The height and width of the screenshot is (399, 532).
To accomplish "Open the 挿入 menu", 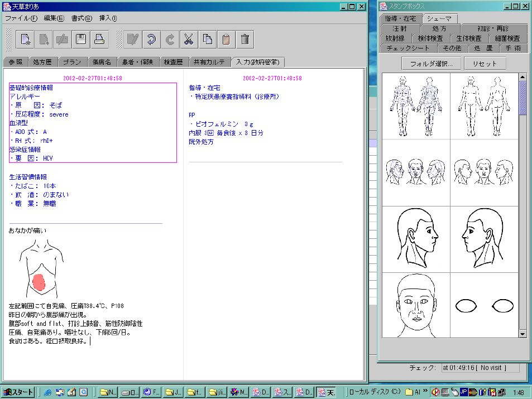I will coord(108,18).
